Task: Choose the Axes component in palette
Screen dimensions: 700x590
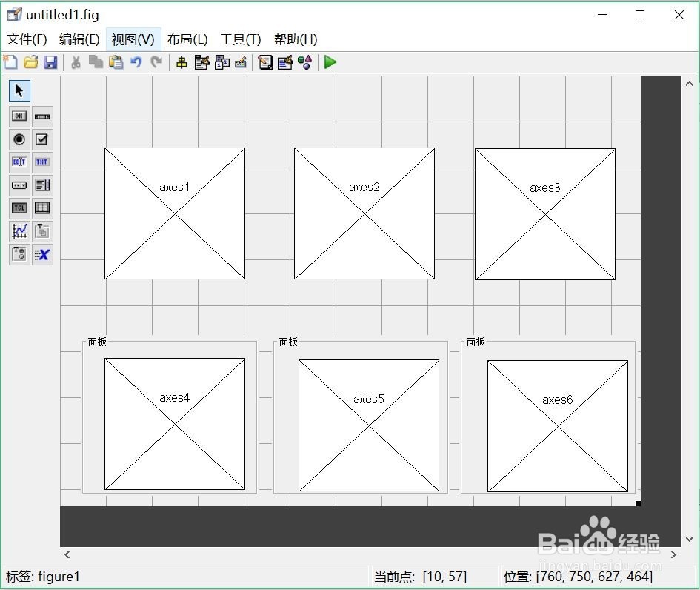Action: [x=19, y=231]
